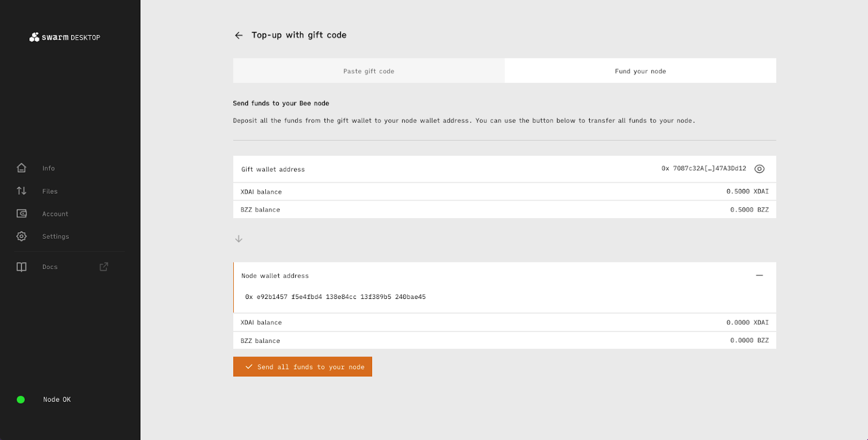Screen dimensions: 868x440
Task: Reveal full gift wallet address with eye icon
Action: point(759,169)
